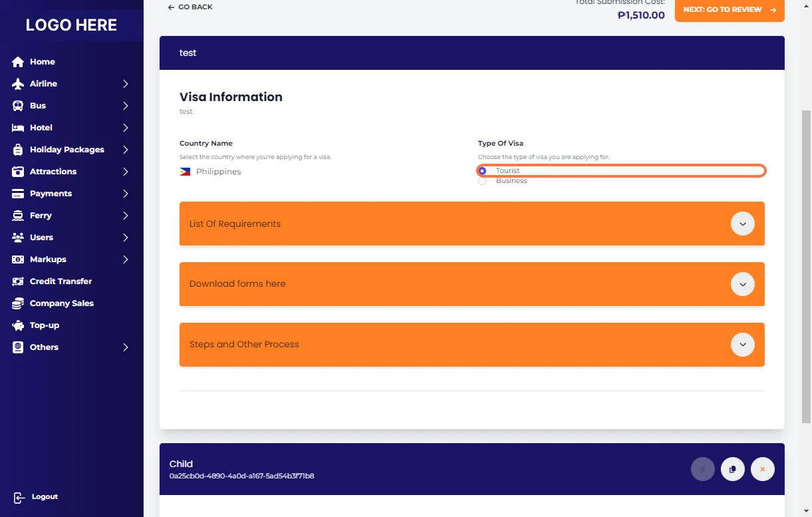Open the Credit Transfer menu item
Viewport: 812px width, 517px height.
point(61,281)
